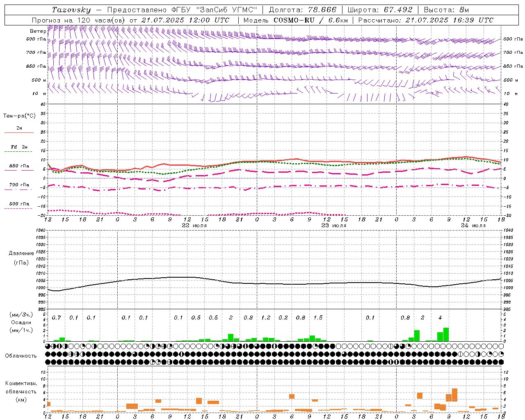Click the (мм/1ч.) precipitation unit label
Image resolution: width=525 pixels, height=420 pixels.
click(21, 330)
